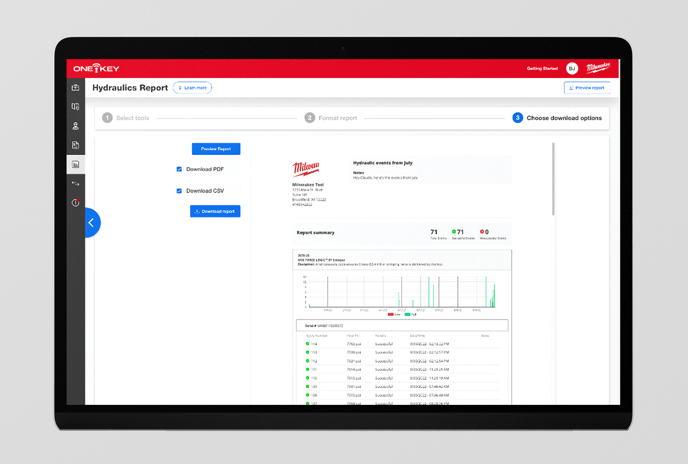Click the blue Preview Report button
The width and height of the screenshot is (688, 464).
coord(216,149)
